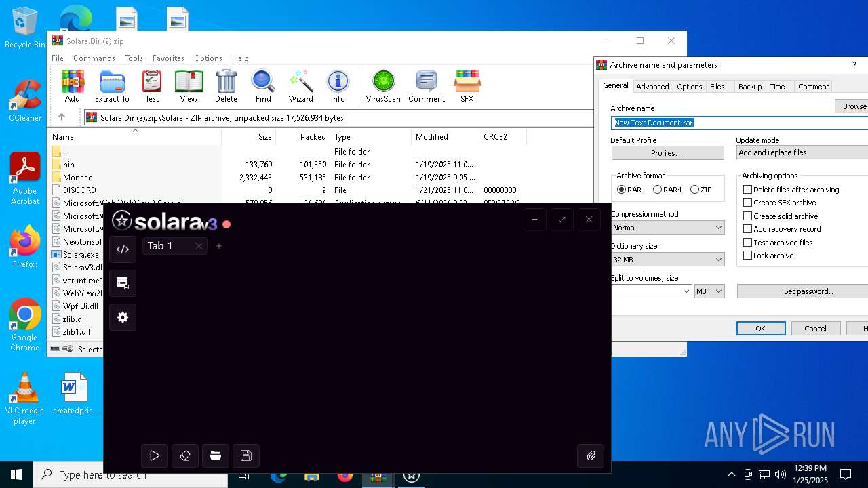Start VirusScan from WinRAR toolbar
The width and height of the screenshot is (868, 488).
click(383, 86)
